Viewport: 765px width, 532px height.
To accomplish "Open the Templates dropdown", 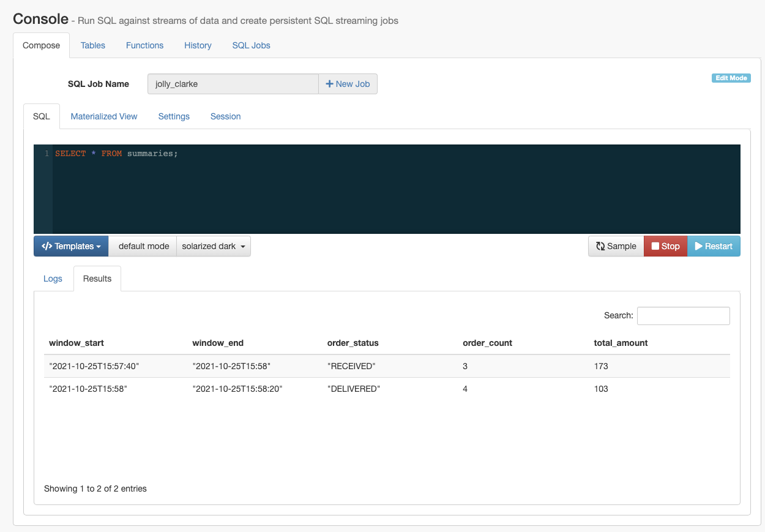I will tap(71, 246).
